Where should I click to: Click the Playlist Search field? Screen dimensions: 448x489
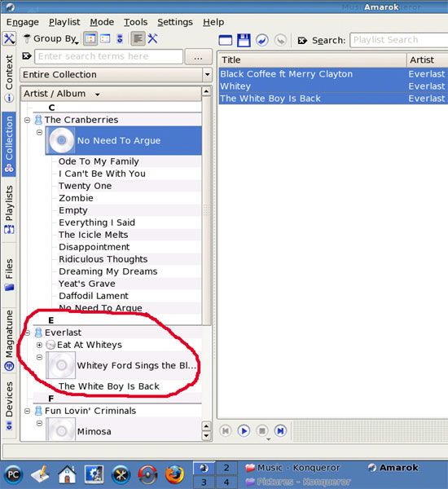point(399,40)
